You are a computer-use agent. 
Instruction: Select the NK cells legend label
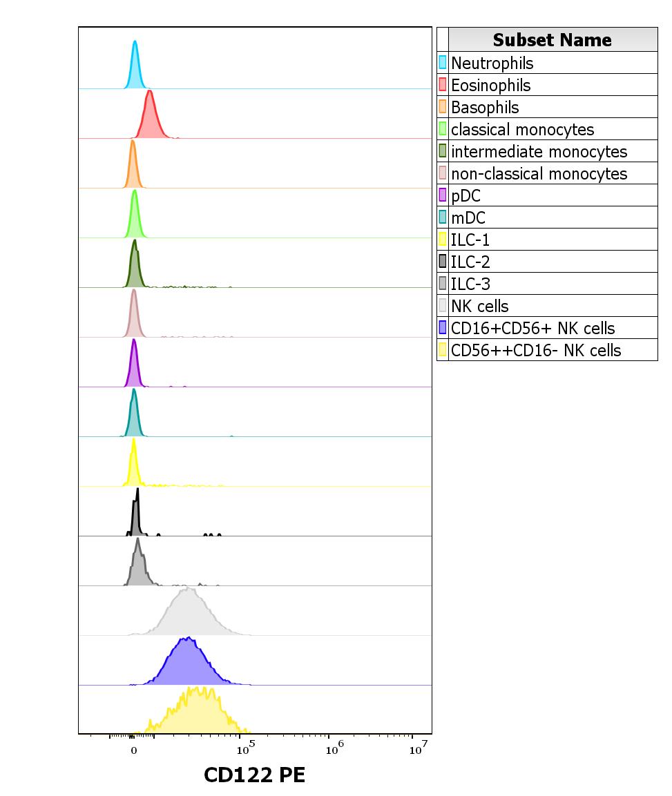point(479,306)
